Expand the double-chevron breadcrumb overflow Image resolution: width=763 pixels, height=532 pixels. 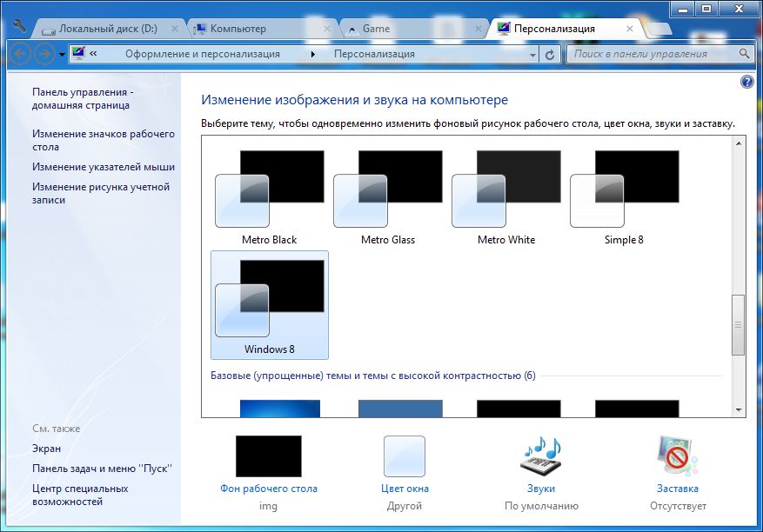pyautogui.click(x=93, y=54)
